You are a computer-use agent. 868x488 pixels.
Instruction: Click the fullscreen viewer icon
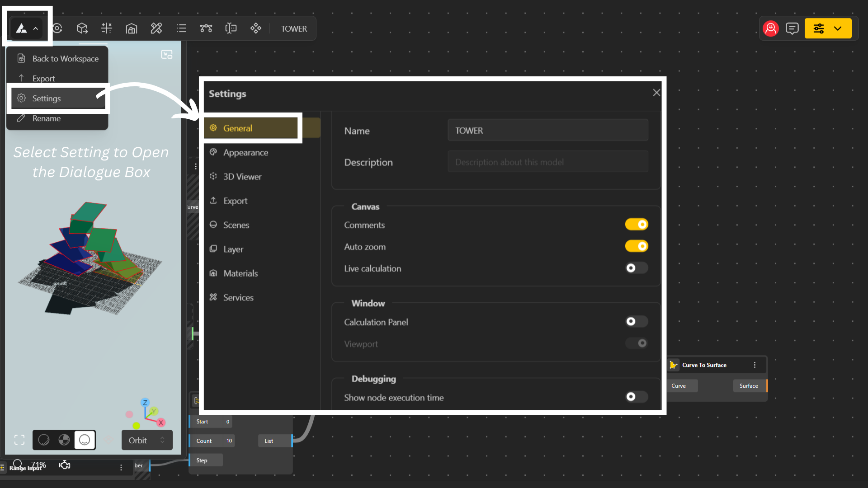coord(19,440)
